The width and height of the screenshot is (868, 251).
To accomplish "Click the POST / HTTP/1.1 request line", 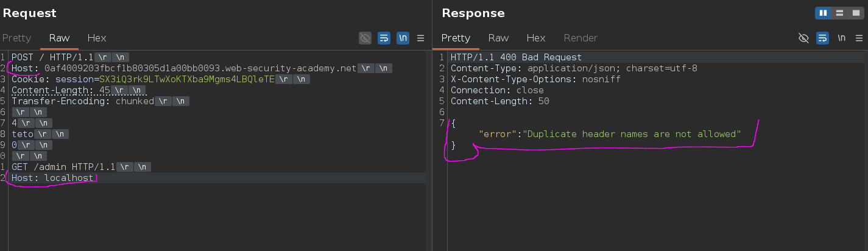I will [x=52, y=57].
